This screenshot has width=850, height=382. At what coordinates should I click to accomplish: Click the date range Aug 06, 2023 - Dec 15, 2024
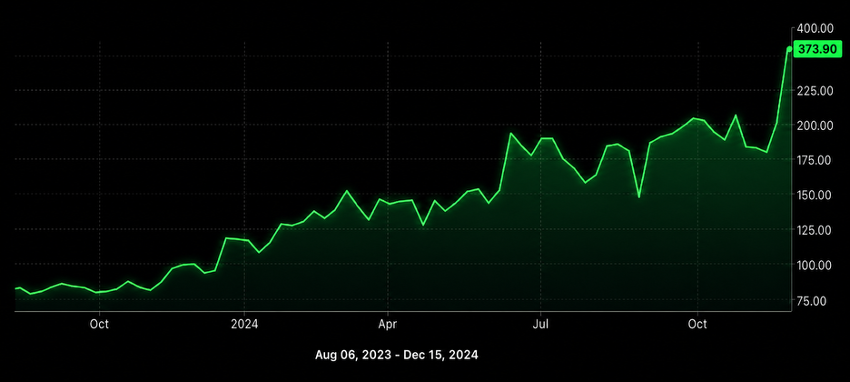pyautogui.click(x=396, y=355)
